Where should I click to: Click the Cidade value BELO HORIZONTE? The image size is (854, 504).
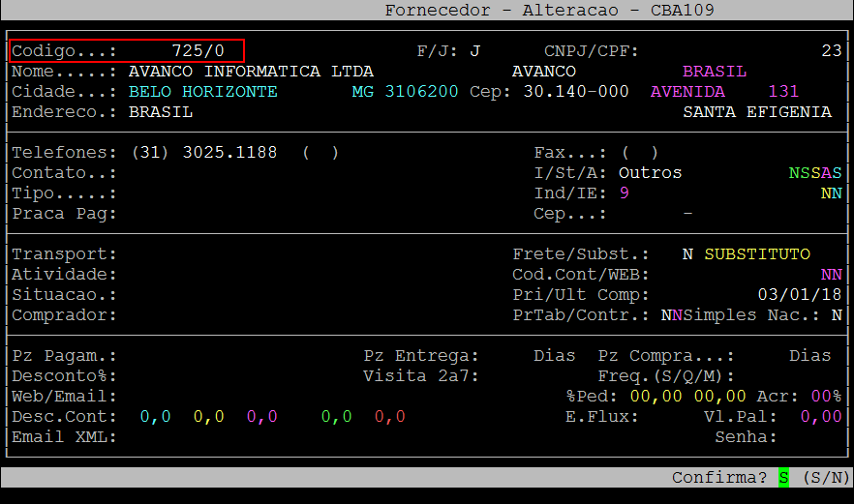click(202, 92)
